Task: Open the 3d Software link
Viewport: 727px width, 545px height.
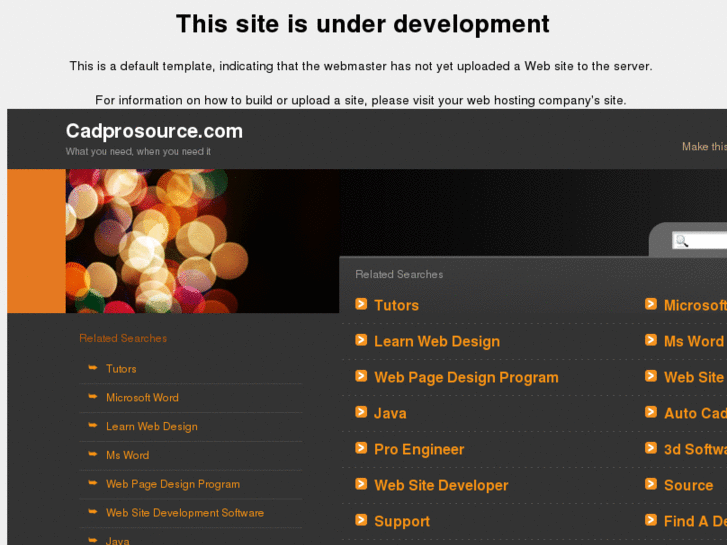Action: coord(695,449)
